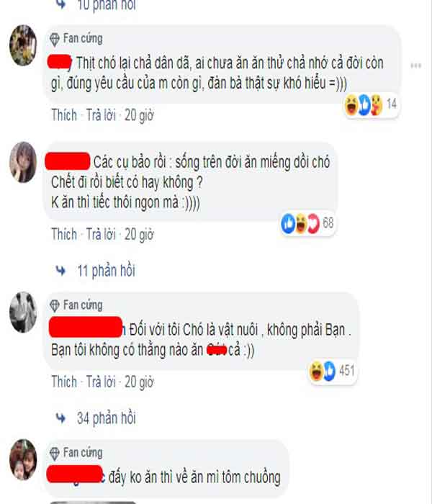Open the three-dots menu on the first comment

415,66
